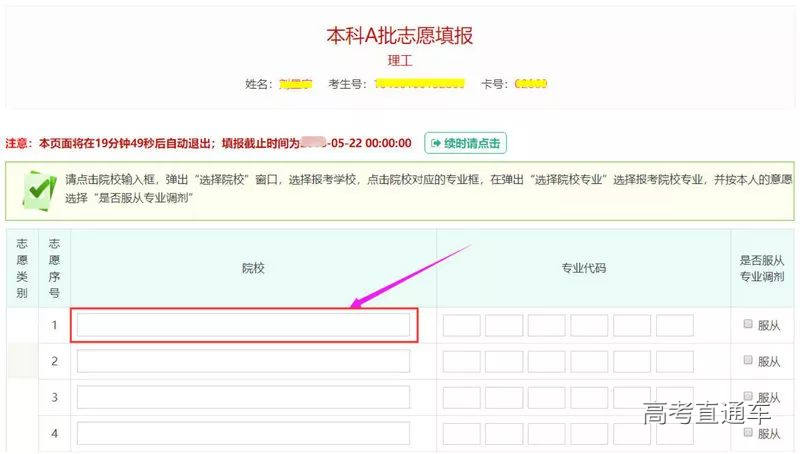Open the third 专业代码 box in row 2

(547, 361)
